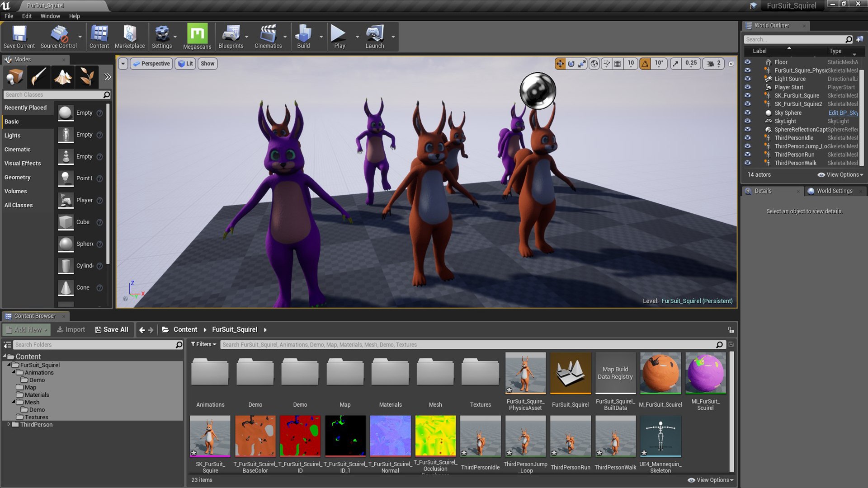Viewport: 868px width, 488px height.
Task: Click Save All in Content Browser
Action: pyautogui.click(x=112, y=330)
